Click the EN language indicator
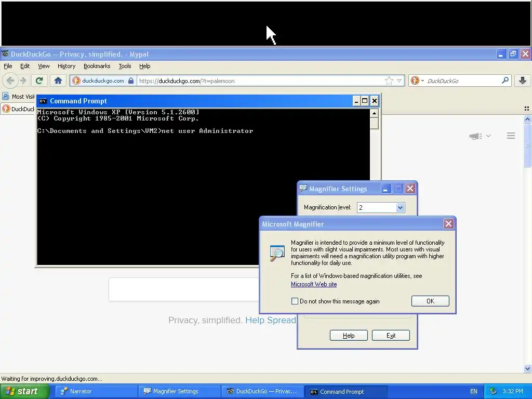 474,391
